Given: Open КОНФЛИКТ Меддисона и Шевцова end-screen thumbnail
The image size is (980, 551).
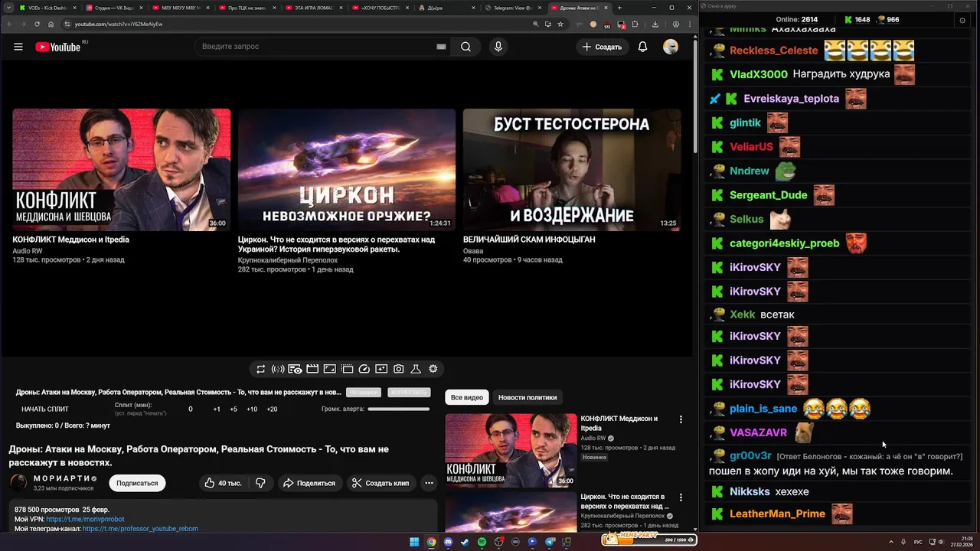Looking at the screenshot, I should point(121,170).
